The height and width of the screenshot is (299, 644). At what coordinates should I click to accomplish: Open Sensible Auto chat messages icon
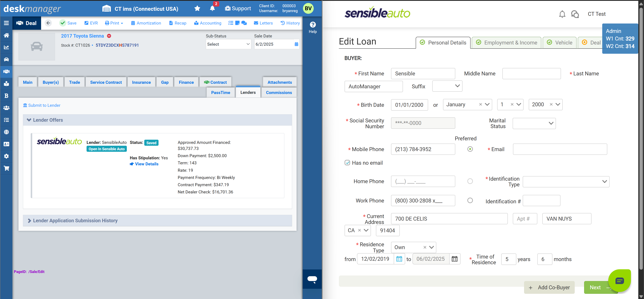(575, 14)
